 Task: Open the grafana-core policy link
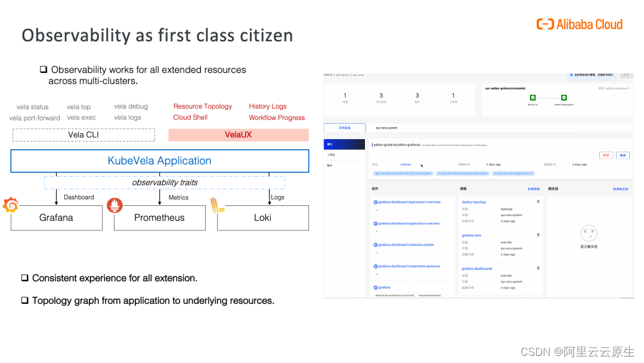click(471, 236)
